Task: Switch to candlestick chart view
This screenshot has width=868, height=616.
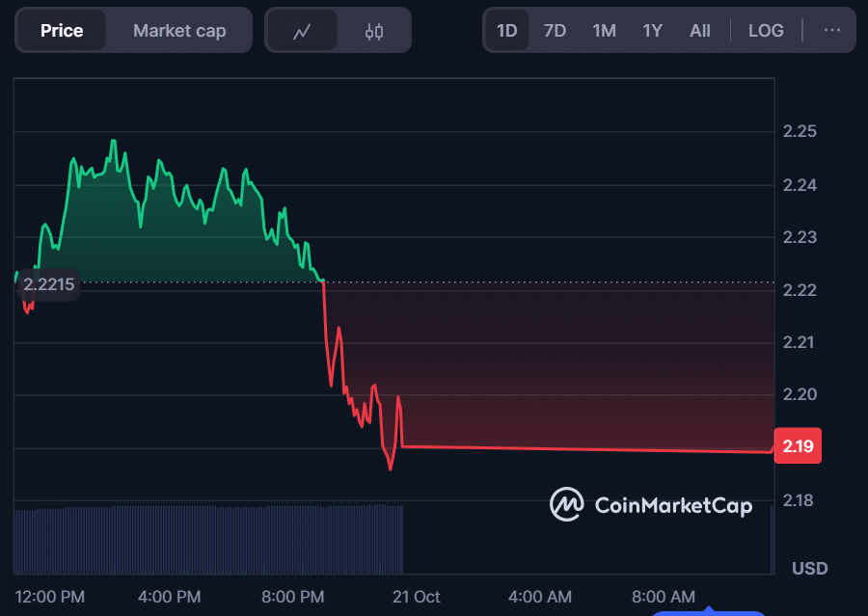Action: [374, 31]
